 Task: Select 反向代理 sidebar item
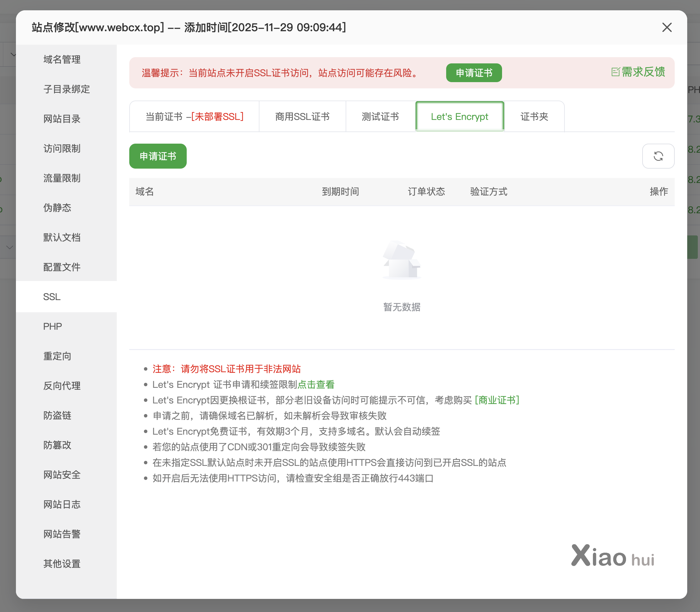point(62,386)
